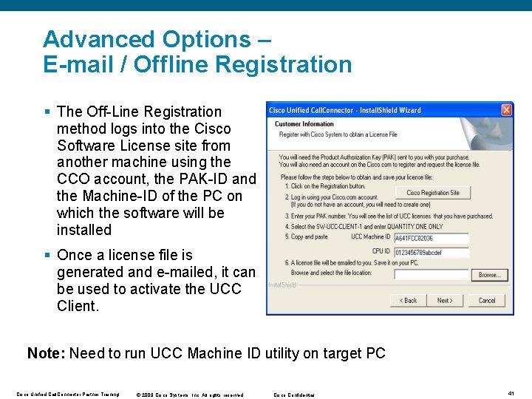Click the "UCC Machine ID" label
The width and height of the screenshot is (532, 399).
tap(371, 237)
